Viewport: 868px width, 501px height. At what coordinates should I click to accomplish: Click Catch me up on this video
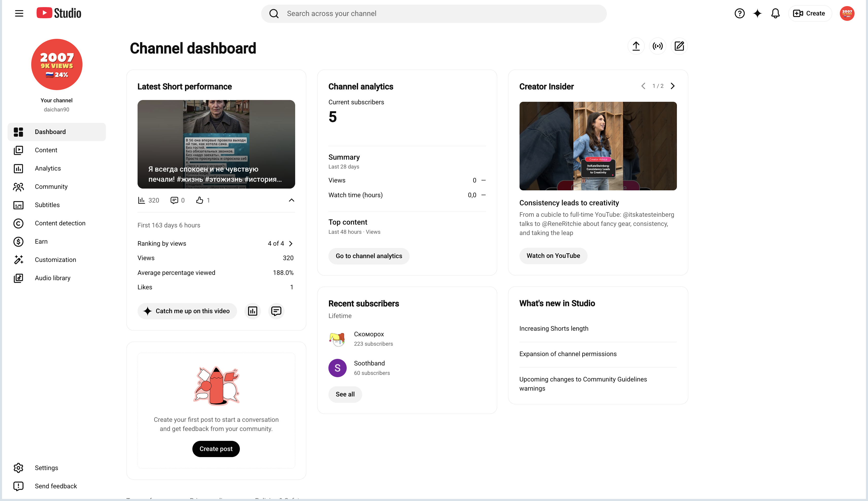187,311
